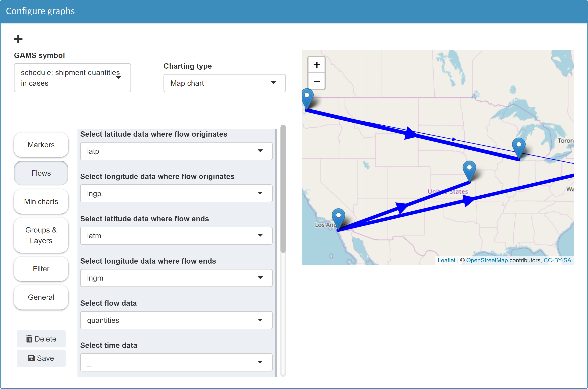The height and width of the screenshot is (389, 588).
Task: Select the Flows panel icon
Action: coord(41,173)
